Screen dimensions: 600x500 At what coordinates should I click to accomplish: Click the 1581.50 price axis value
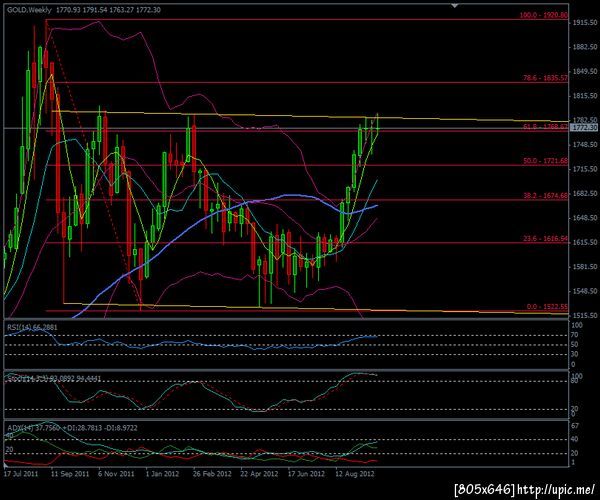(585, 267)
